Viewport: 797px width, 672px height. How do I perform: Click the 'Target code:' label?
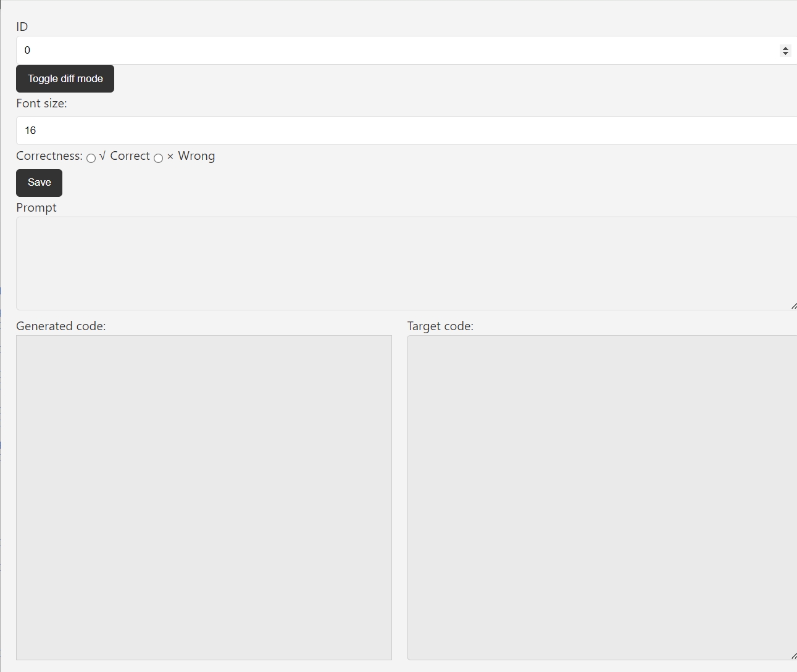pyautogui.click(x=440, y=326)
